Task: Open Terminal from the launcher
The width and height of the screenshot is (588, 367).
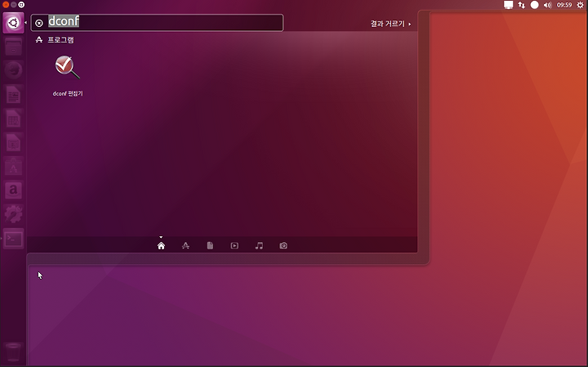Action: click(13, 239)
